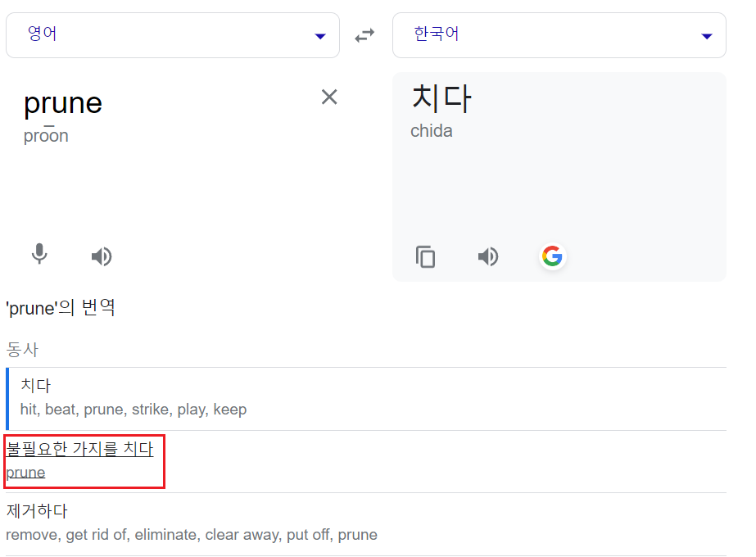The width and height of the screenshot is (756, 557).
Task: Click the heading ''prune'의 번역'
Action: click(x=61, y=308)
